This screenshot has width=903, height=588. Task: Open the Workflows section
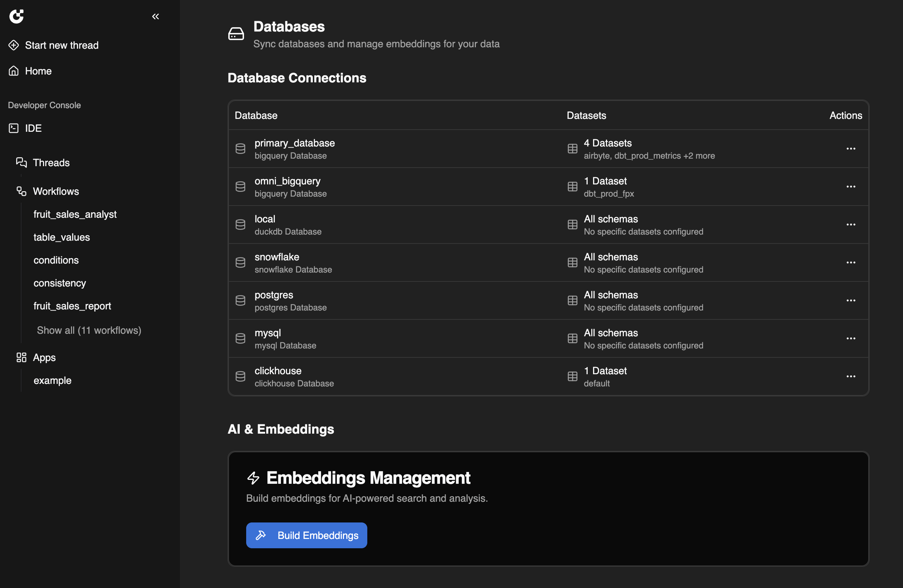[56, 191]
